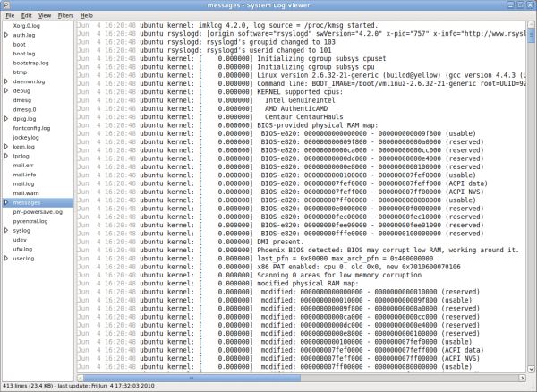This screenshot has height=392, width=537.
Task: Click the 'AMD AuthenticAMD' log line
Action: [201, 108]
